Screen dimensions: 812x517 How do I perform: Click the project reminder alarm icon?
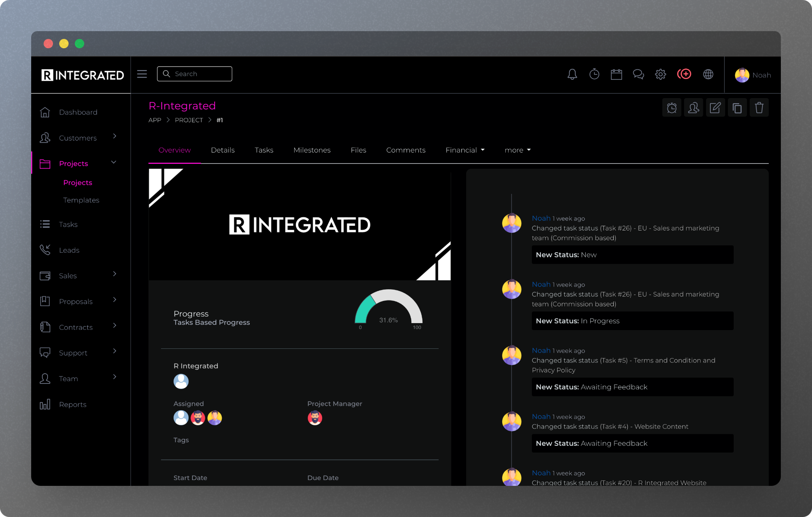(672, 108)
